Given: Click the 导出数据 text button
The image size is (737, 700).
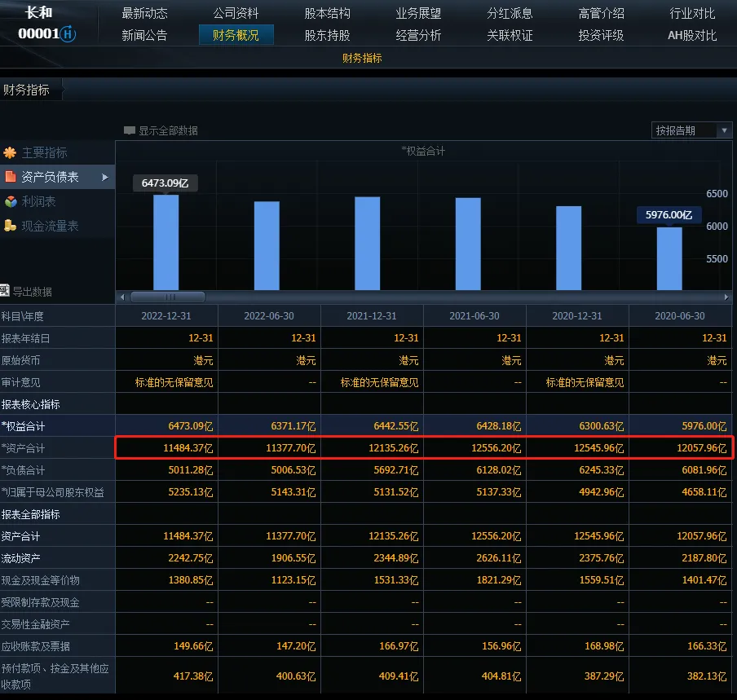Looking at the screenshot, I should click(32, 292).
